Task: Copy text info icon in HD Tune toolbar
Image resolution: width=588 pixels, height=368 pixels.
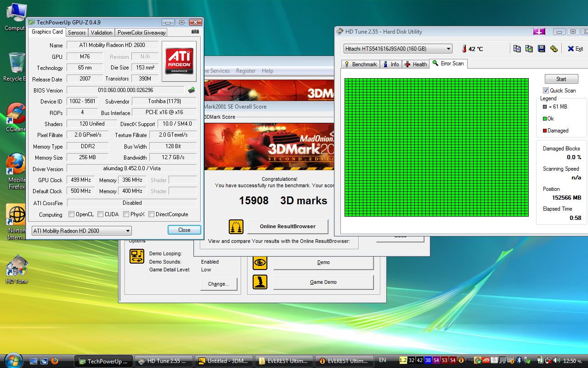Action: point(517,49)
